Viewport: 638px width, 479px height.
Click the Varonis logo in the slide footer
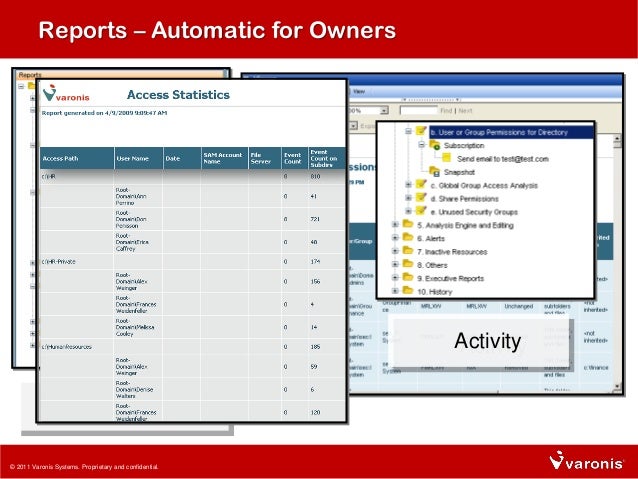click(586, 461)
